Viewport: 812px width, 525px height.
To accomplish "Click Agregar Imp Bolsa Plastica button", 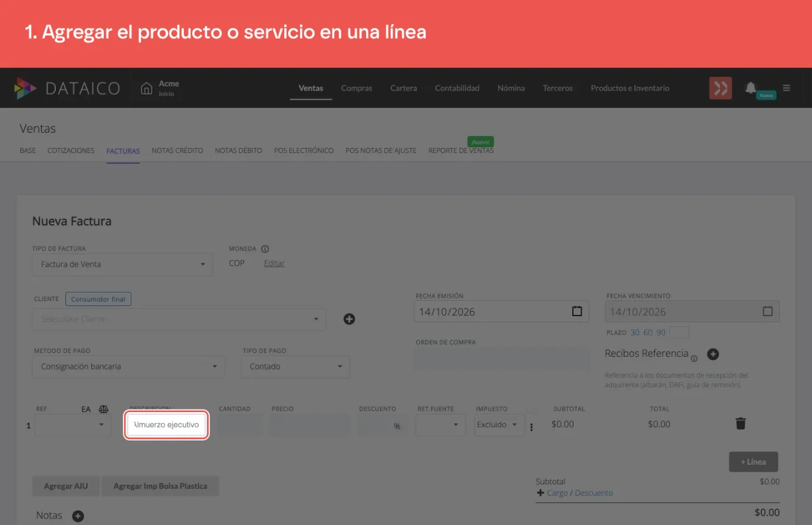I will click(x=160, y=486).
